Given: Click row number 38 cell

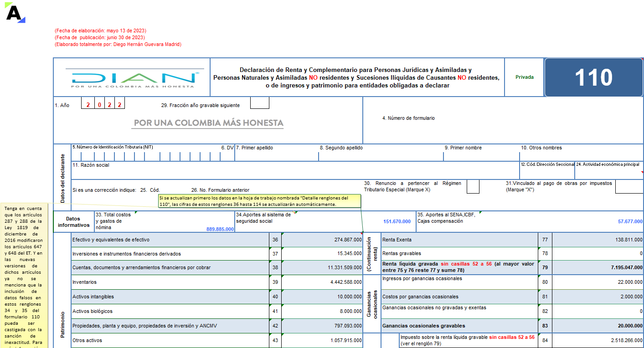Looking at the screenshot, I should click(x=275, y=267).
